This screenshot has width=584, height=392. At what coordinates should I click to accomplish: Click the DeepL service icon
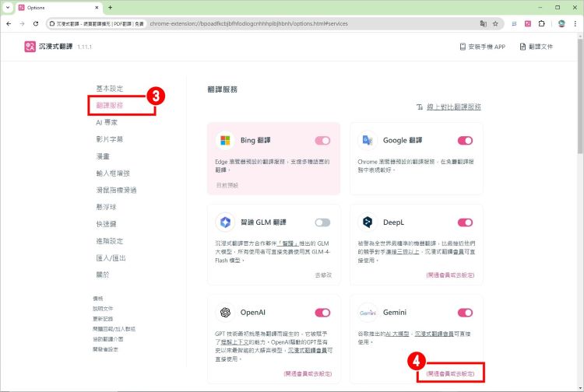[368, 222]
